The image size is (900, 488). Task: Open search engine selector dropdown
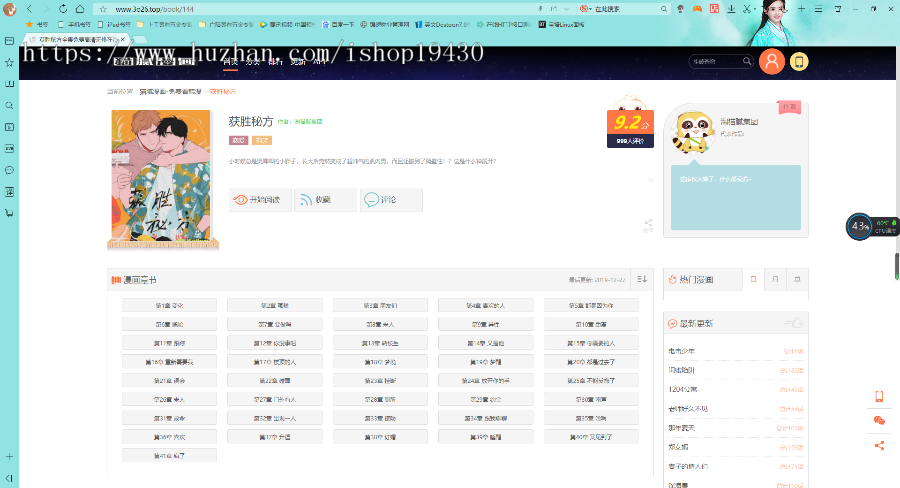click(585, 9)
